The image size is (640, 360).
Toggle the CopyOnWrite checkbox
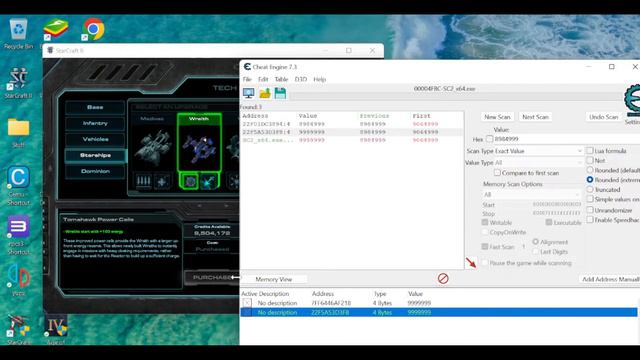pyautogui.click(x=485, y=232)
